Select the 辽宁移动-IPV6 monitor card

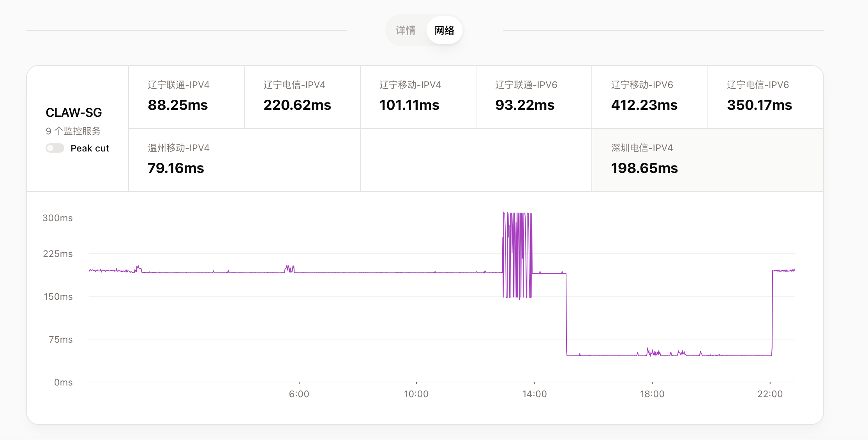[x=649, y=96]
